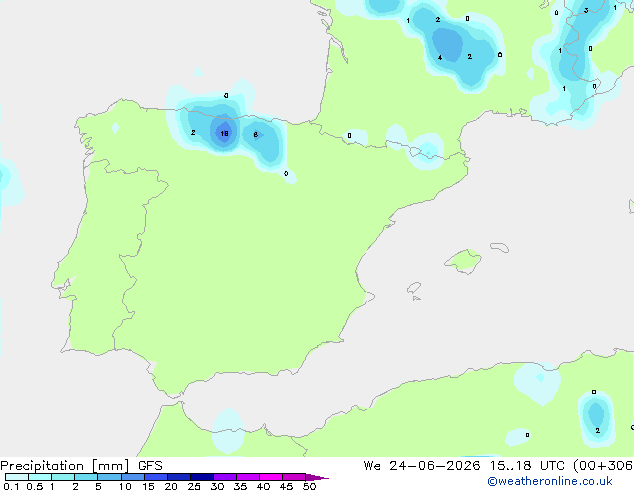The image size is (634, 490).
Task: Click the legend scale label "40"
Action: [x=263, y=486]
